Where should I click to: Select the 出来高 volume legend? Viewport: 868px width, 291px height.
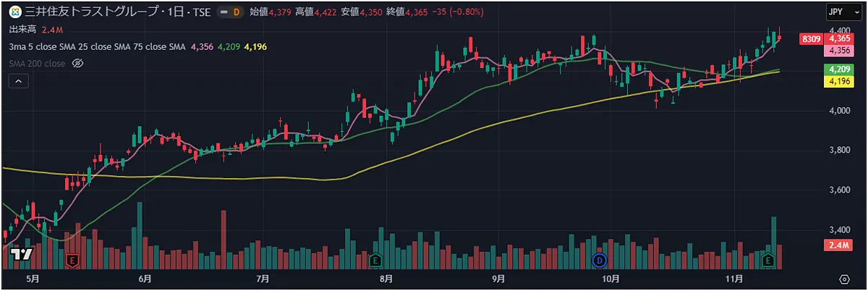tap(23, 30)
